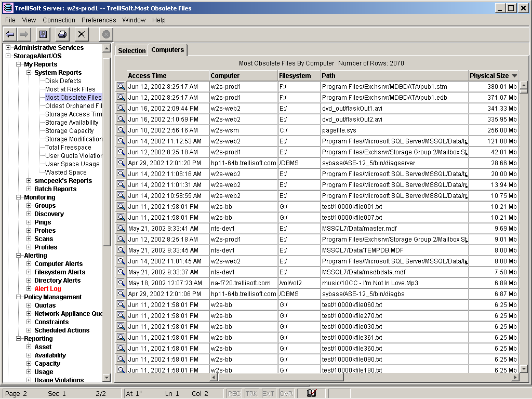This screenshot has height=399, width=532.
Task: Select the Wasted Space report
Action: pyautogui.click(x=65, y=172)
